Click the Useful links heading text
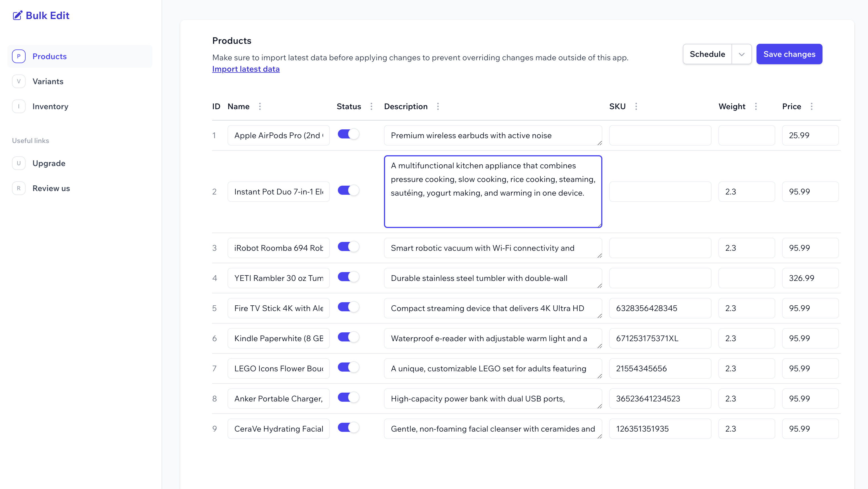868x489 pixels. tap(31, 141)
